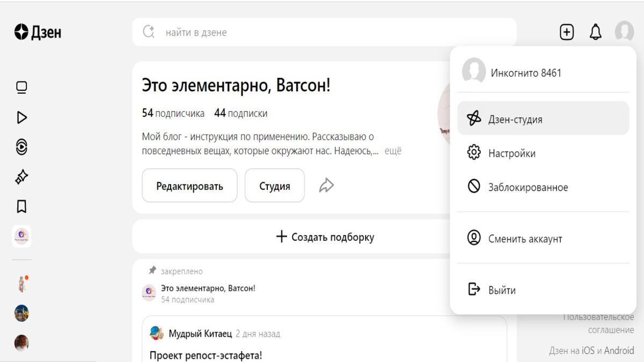The height and width of the screenshot is (362, 644).
Task: Open the city night subscription avatar
Action: pyautogui.click(x=21, y=313)
